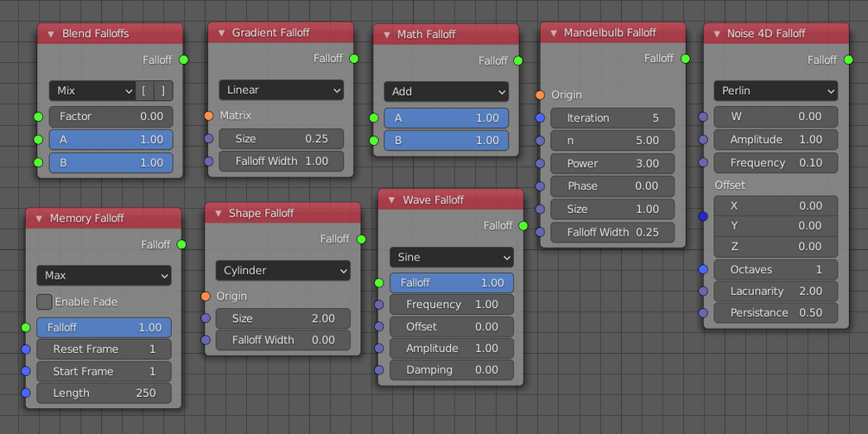The width and height of the screenshot is (868, 434).
Task: Open the Perlin dropdown in Noise 4D Falloff
Action: pyautogui.click(x=776, y=91)
